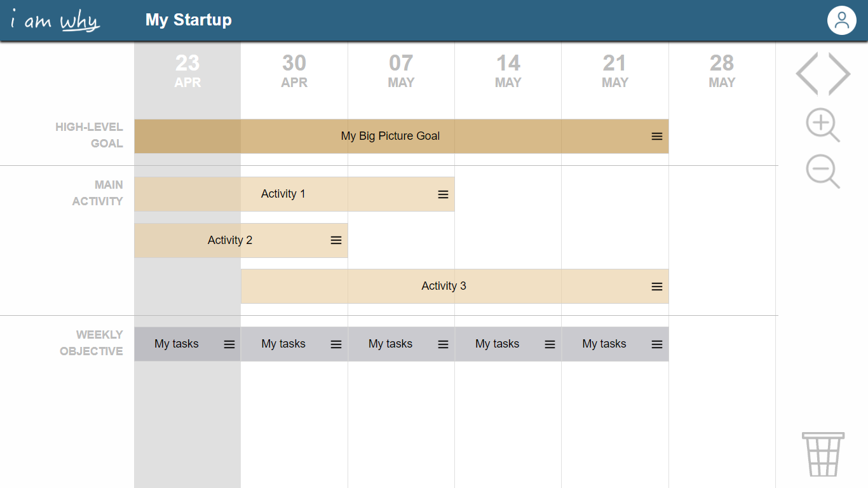Click the left arrow to go to previous weeks
This screenshot has height=488, width=868.
pos(808,74)
